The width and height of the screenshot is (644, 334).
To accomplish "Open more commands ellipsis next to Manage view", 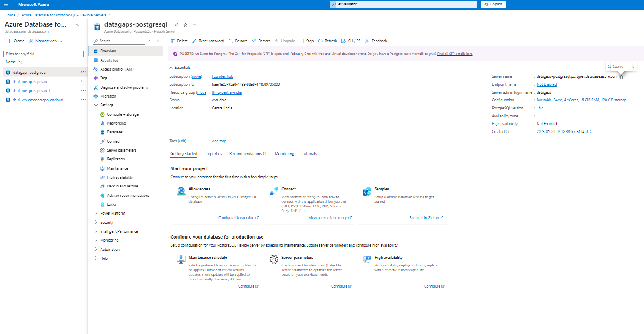I will [69, 41].
